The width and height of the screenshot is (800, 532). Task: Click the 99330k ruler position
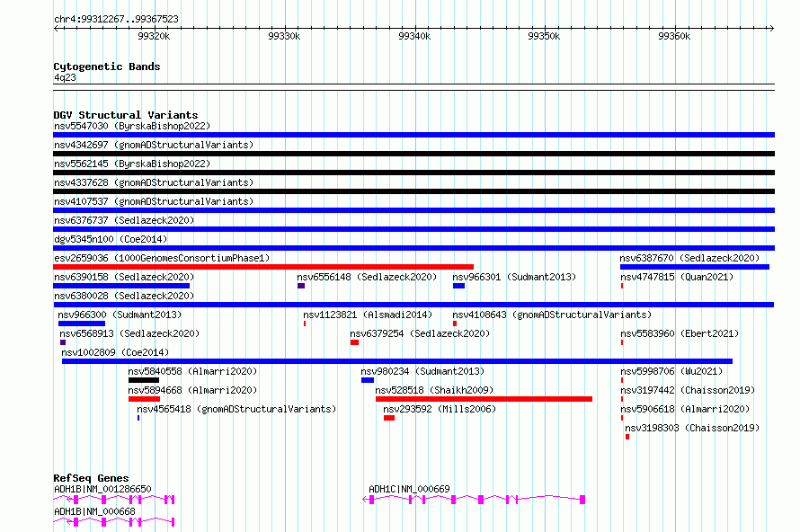point(284,36)
